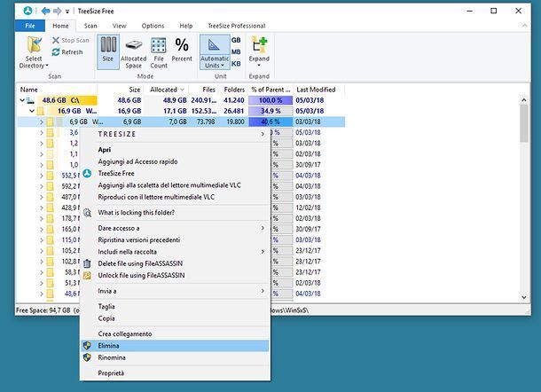This screenshot has width=541, height=392.
Task: Choose Aggiungi alla scaletta del lettore VLC
Action: (x=175, y=185)
